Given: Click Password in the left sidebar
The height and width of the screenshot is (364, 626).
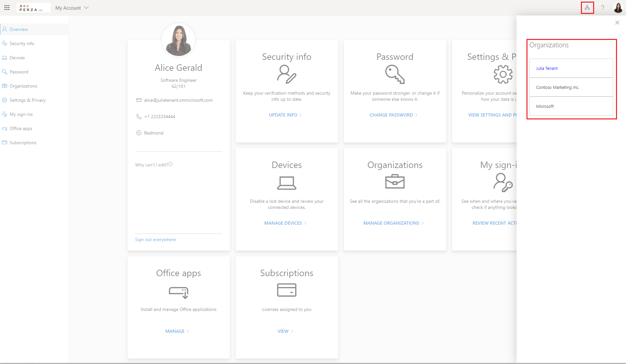Looking at the screenshot, I should 18,72.
